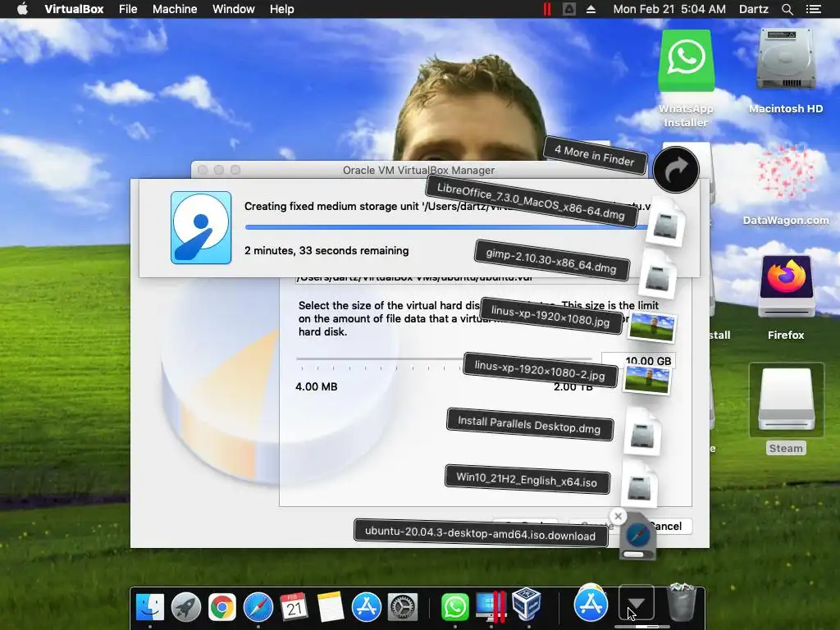Open the 4 More in Finder arrow
Viewport: 840px width, 630px height.
click(x=676, y=171)
